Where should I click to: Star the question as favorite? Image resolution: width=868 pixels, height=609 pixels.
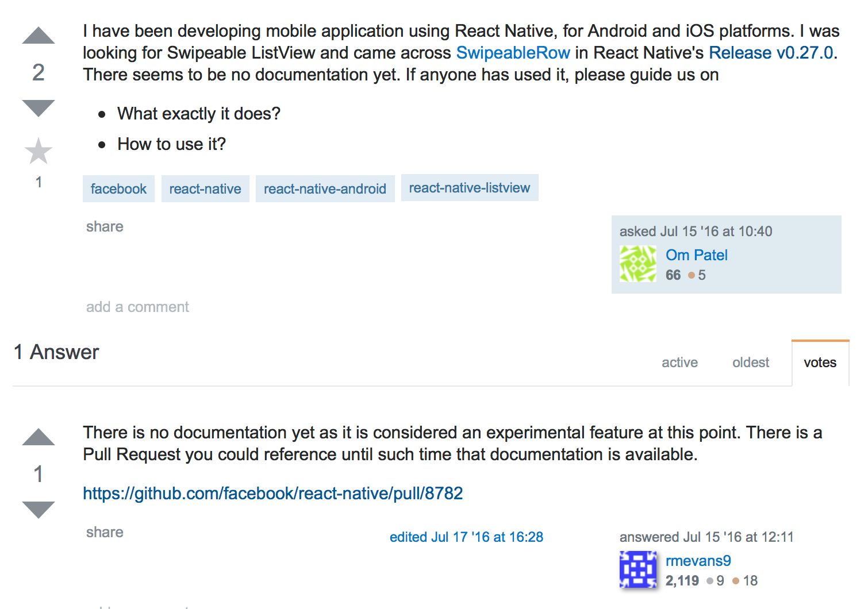point(38,151)
